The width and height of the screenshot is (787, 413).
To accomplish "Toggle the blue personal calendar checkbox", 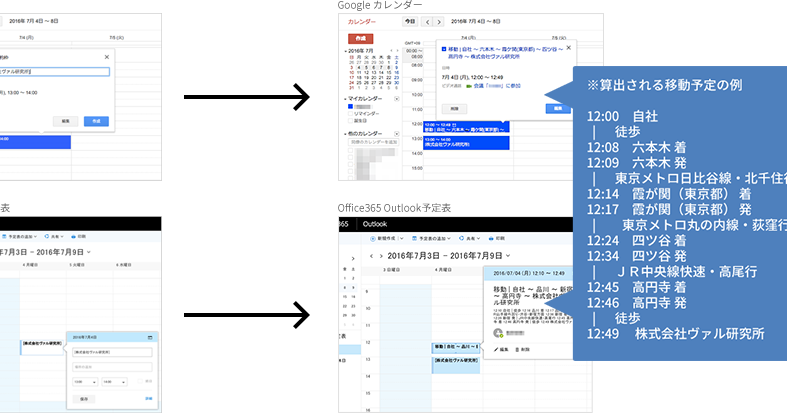I will click(350, 106).
